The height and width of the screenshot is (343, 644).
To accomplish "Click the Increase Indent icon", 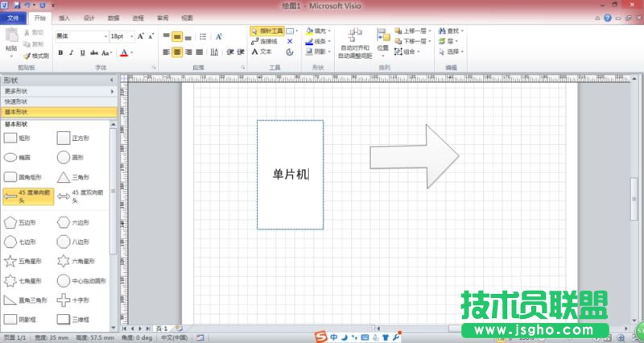I will pyautogui.click(x=241, y=52).
